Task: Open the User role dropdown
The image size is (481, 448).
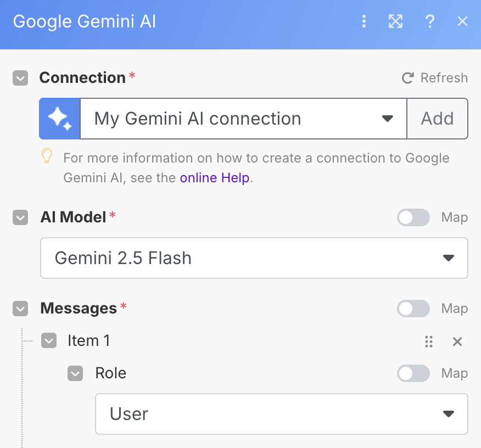Action: 281,414
